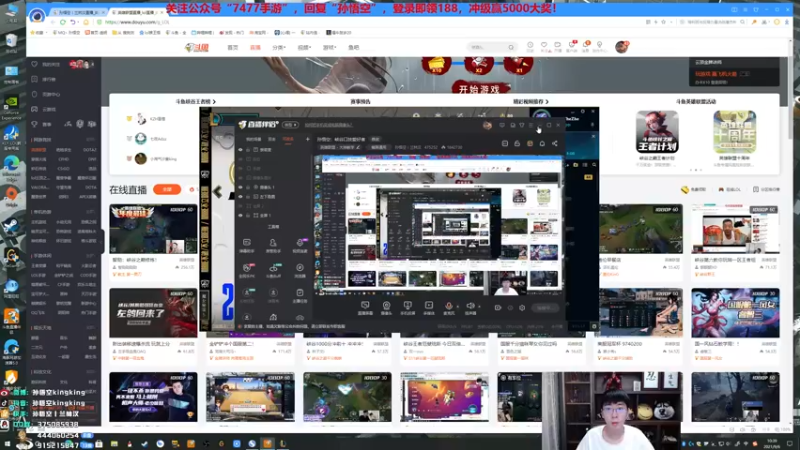Expand the 游戏 dropdown in the site nav
Viewport: 800px width, 450px height.
click(330, 47)
